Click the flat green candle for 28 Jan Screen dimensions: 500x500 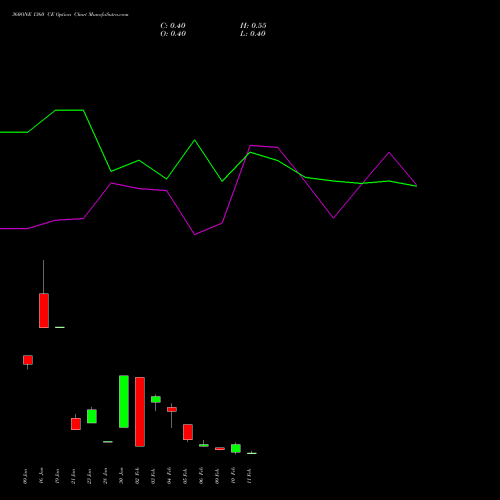[x=108, y=442]
